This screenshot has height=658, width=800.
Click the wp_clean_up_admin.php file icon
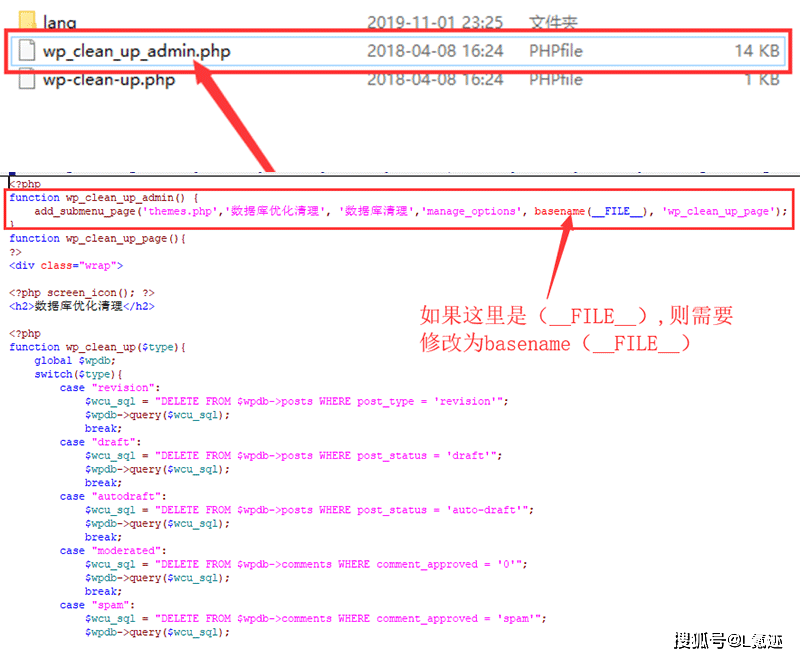pos(26,50)
